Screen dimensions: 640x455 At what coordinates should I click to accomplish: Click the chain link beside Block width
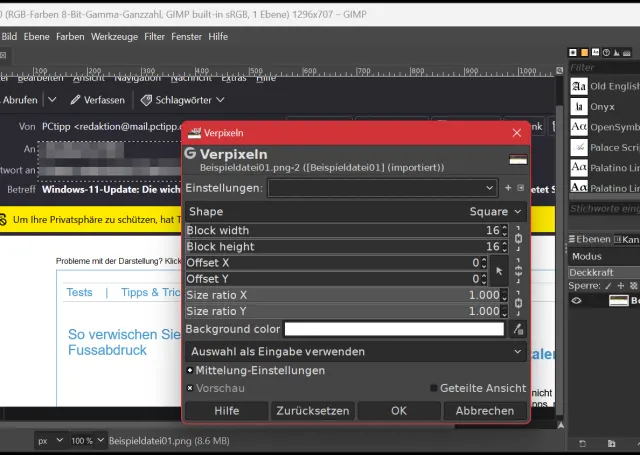point(518,238)
